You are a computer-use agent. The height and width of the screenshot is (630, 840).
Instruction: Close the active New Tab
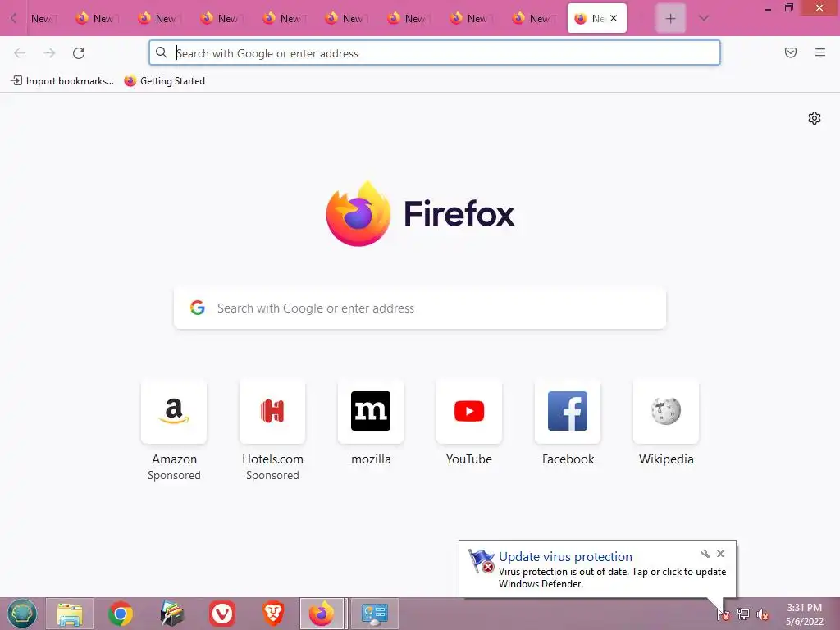(x=614, y=18)
